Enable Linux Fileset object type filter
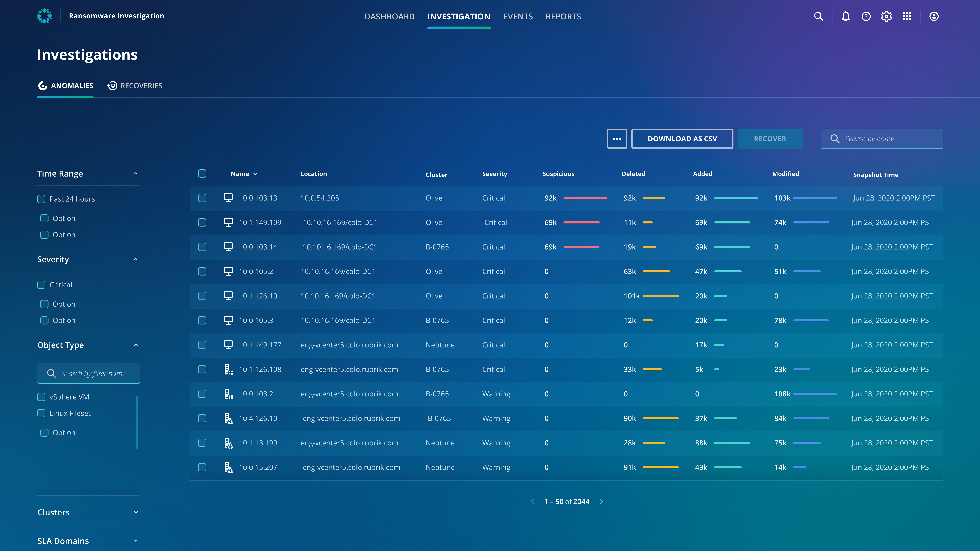This screenshot has width=980, height=551. 41,413
